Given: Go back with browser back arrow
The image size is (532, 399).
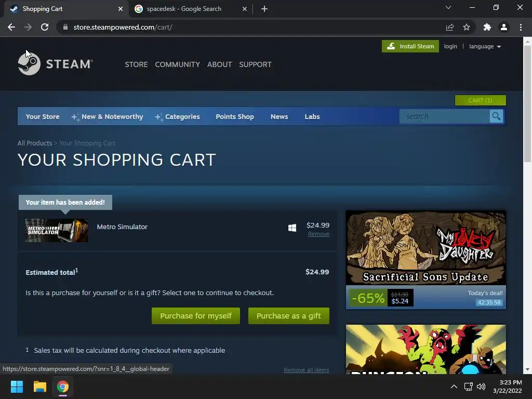Looking at the screenshot, I should (x=11, y=27).
